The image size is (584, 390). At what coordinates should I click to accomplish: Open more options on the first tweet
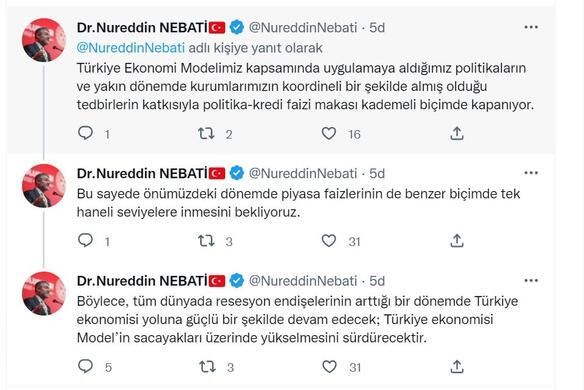pyautogui.click(x=531, y=27)
